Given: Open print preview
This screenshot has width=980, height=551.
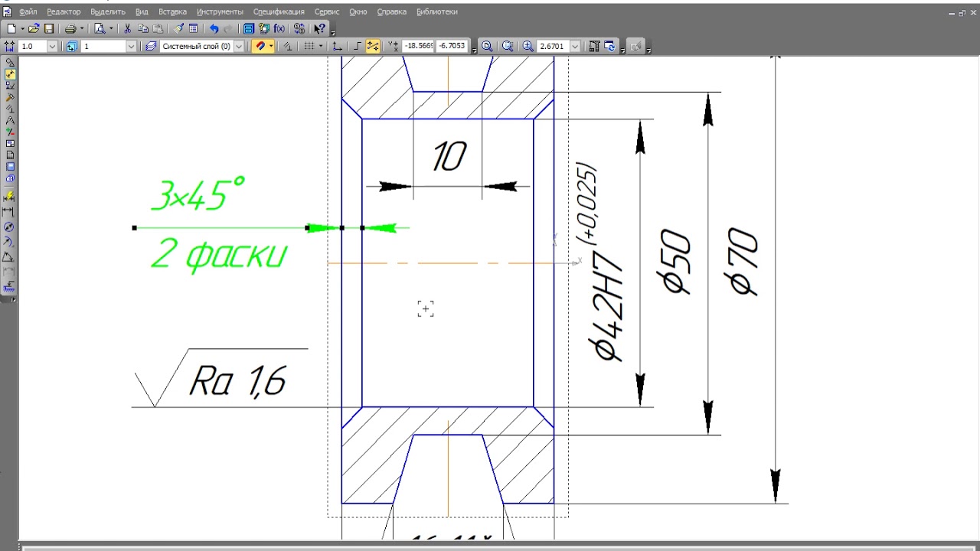Looking at the screenshot, I should pyautogui.click(x=100, y=28).
